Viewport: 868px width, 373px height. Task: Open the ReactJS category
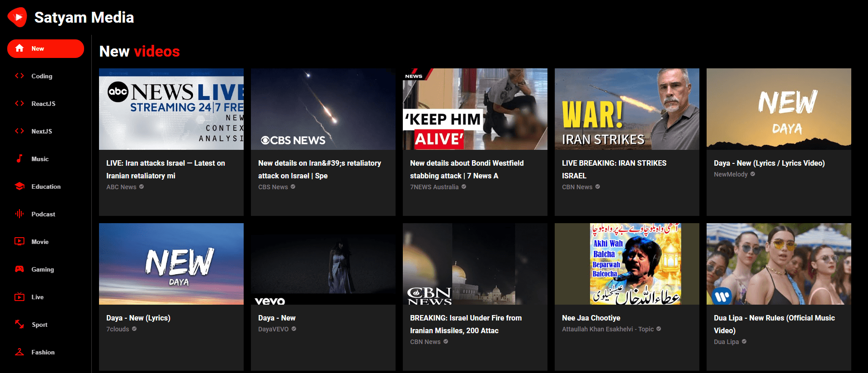(43, 104)
